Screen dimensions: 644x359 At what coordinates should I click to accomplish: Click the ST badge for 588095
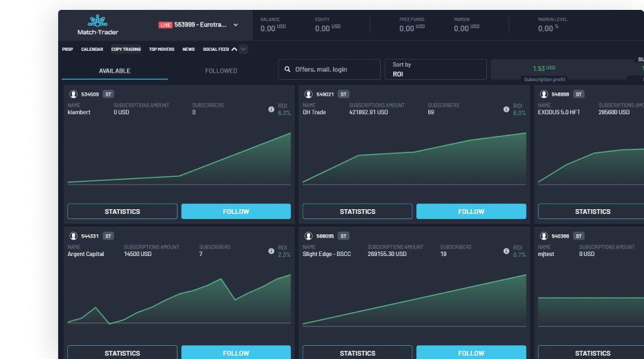343,236
